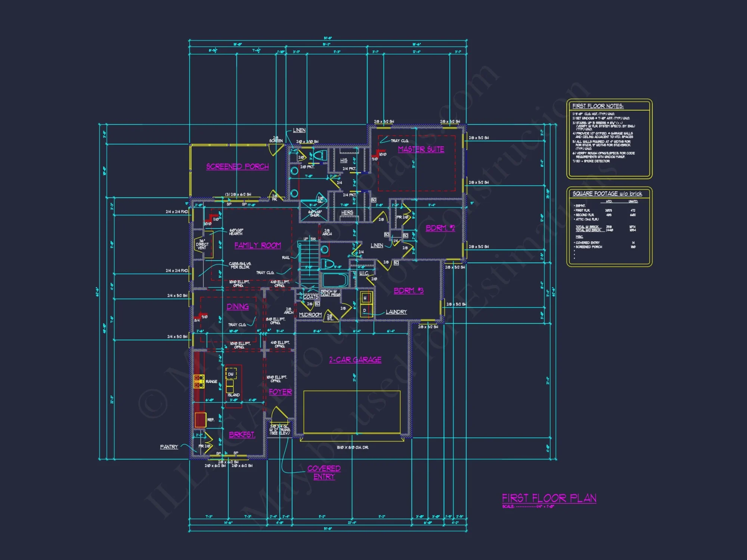Toggle the SD smoke detector marker near LINEN

tap(387, 234)
